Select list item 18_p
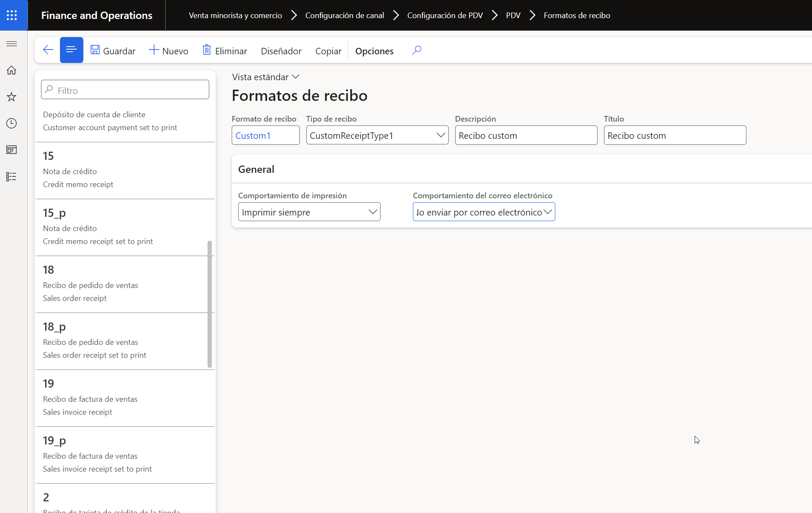Viewport: 812px width, 513px height. (x=125, y=341)
